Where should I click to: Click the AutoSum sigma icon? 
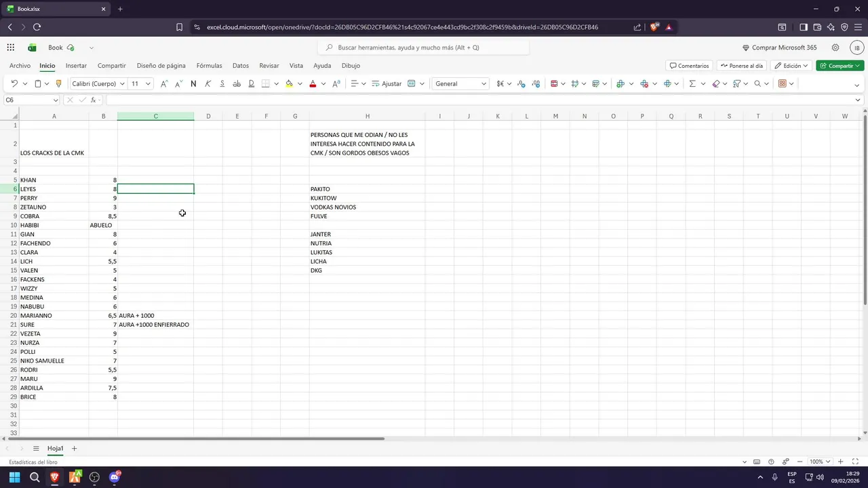692,83
